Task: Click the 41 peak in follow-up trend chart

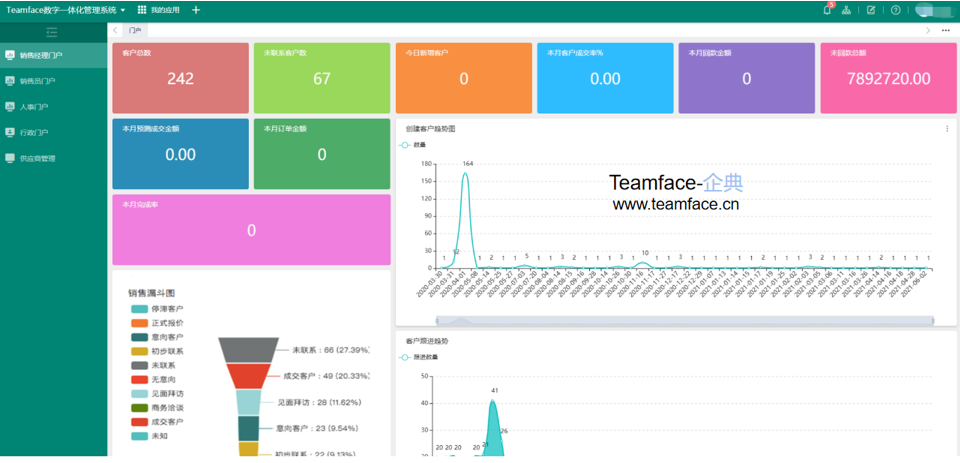Action: (x=493, y=400)
